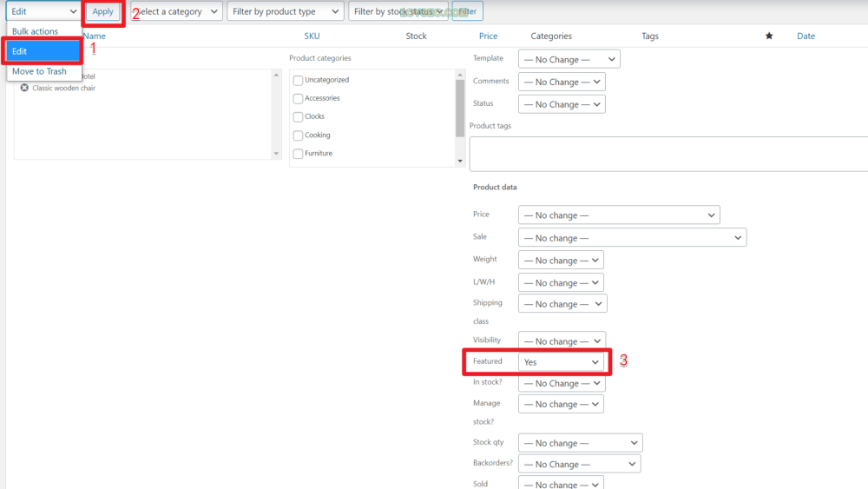Open the Comments dropdown

click(562, 82)
